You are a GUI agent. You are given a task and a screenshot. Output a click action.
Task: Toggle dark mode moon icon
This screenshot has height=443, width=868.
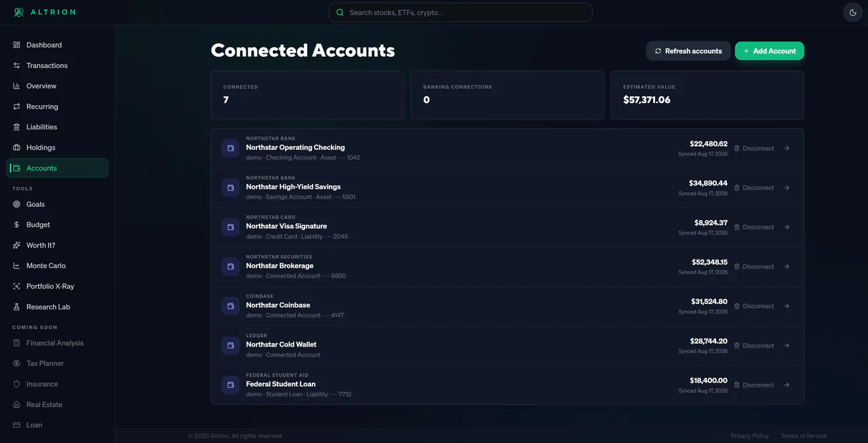point(853,12)
